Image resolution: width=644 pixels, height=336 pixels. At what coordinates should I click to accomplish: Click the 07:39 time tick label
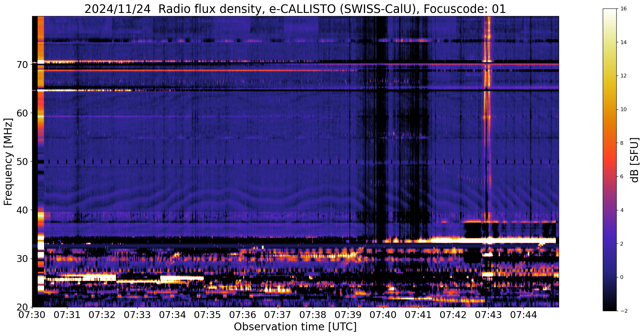[348, 315]
